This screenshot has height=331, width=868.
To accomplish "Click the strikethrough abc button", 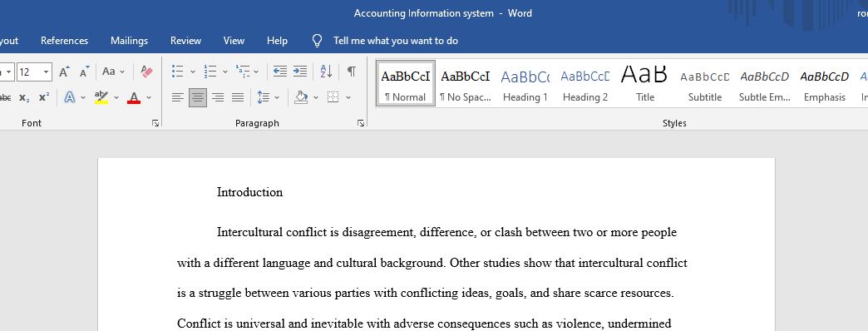I will 4,97.
